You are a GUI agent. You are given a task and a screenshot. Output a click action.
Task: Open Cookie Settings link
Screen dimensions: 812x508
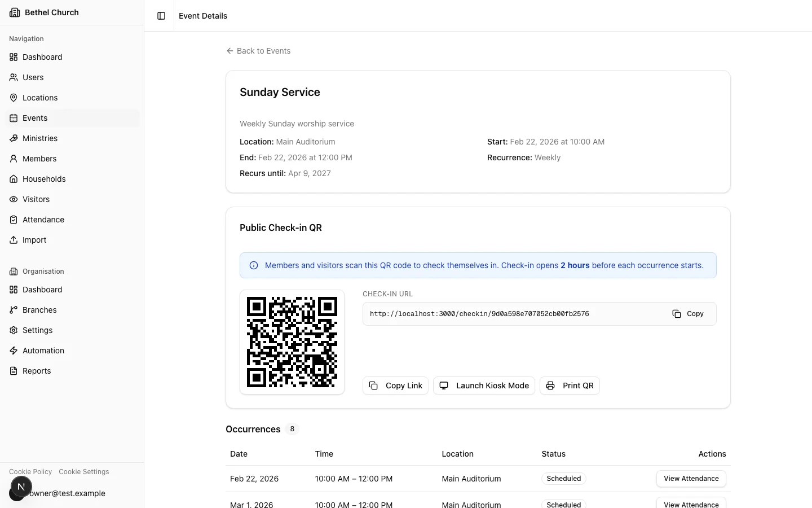[84, 472]
